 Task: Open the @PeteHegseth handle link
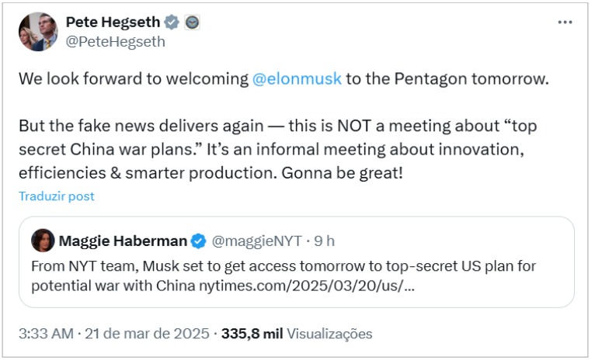coord(116,42)
